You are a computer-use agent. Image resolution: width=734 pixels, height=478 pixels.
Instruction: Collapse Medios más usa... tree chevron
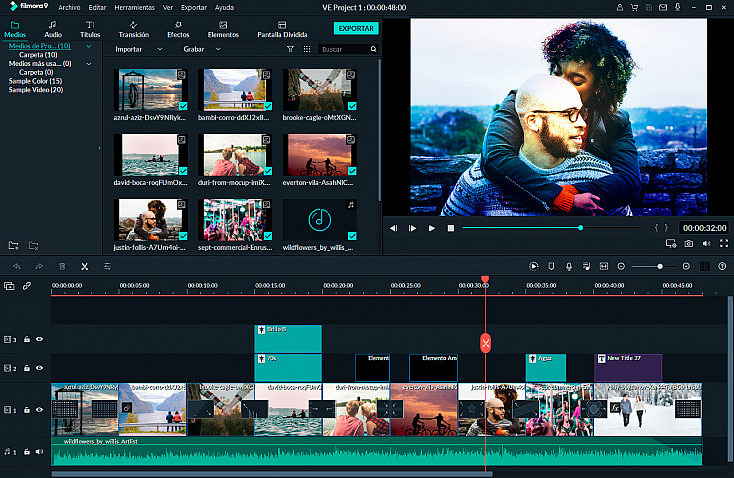(x=88, y=64)
